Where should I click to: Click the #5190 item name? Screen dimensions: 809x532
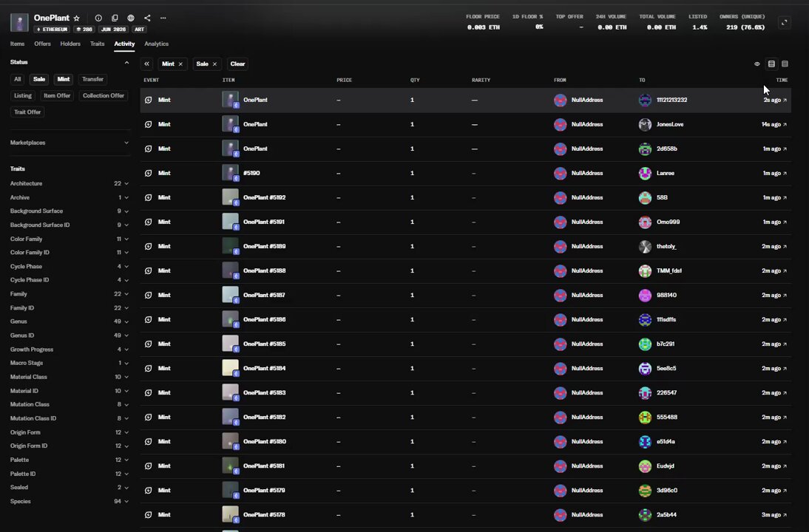(251, 173)
